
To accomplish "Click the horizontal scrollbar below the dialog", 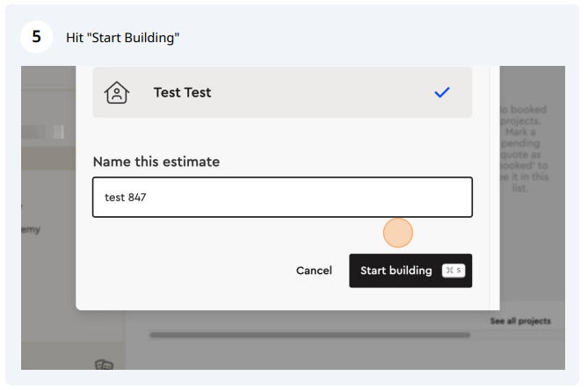I will click(309, 335).
